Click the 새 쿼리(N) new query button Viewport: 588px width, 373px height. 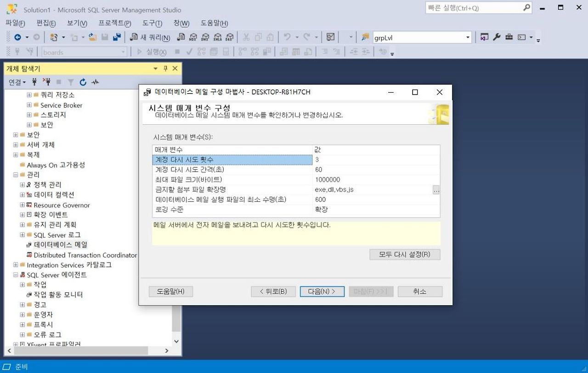point(150,38)
